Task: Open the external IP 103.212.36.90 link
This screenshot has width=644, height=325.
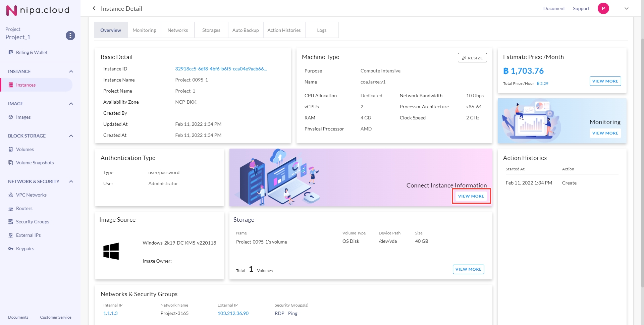Action: coord(233,313)
